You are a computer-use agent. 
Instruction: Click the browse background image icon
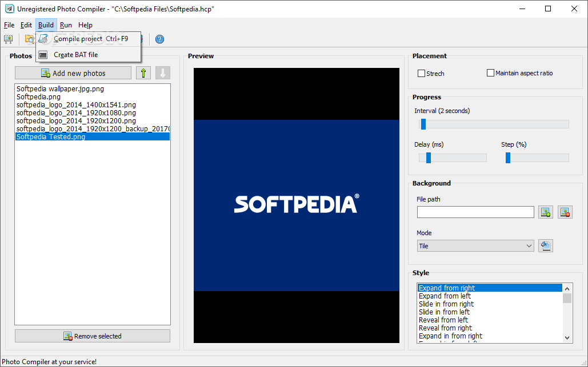546,212
